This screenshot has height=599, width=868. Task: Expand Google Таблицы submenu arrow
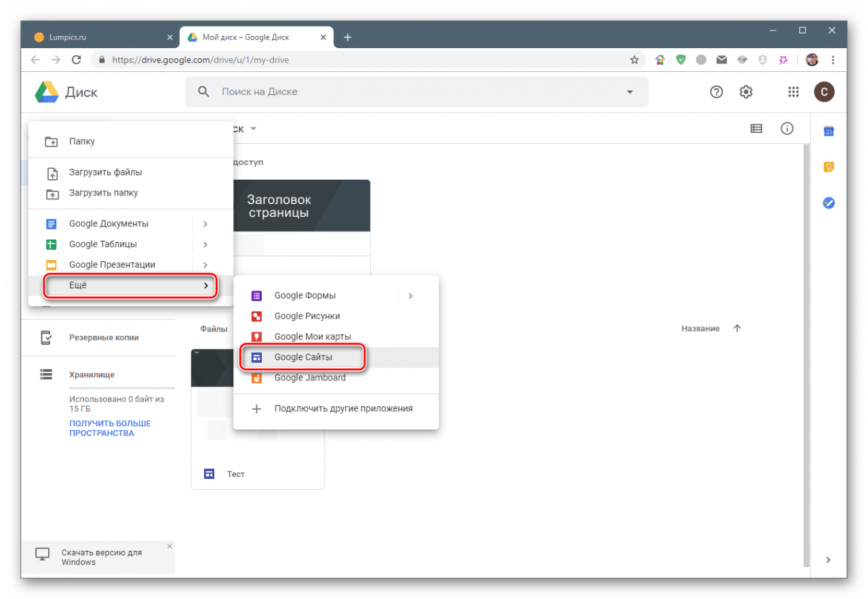coord(205,244)
